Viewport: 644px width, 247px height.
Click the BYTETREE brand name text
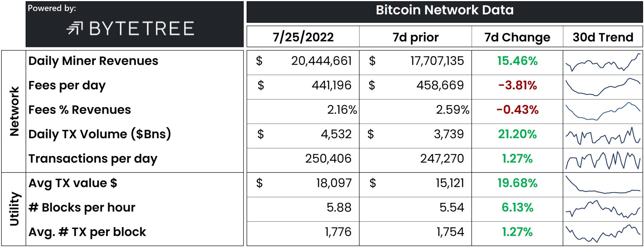142,28
